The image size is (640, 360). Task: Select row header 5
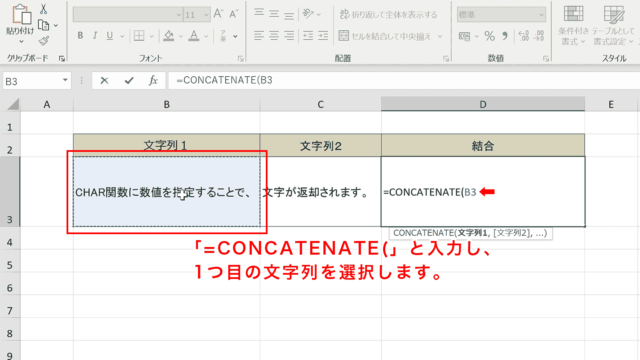[10, 265]
